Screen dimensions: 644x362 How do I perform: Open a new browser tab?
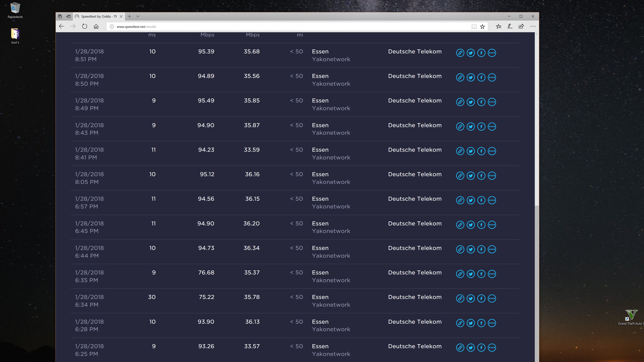[129, 17]
